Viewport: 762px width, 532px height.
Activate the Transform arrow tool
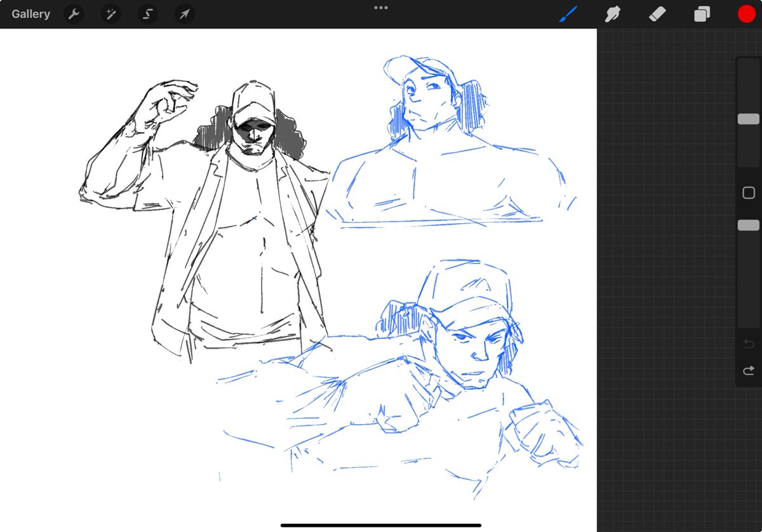(x=185, y=14)
